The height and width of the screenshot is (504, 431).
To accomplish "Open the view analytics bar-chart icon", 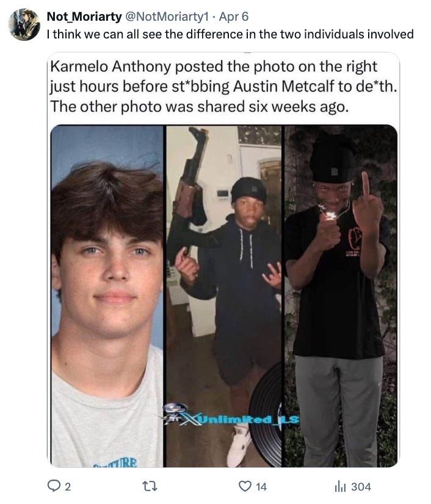I will coord(340,486).
